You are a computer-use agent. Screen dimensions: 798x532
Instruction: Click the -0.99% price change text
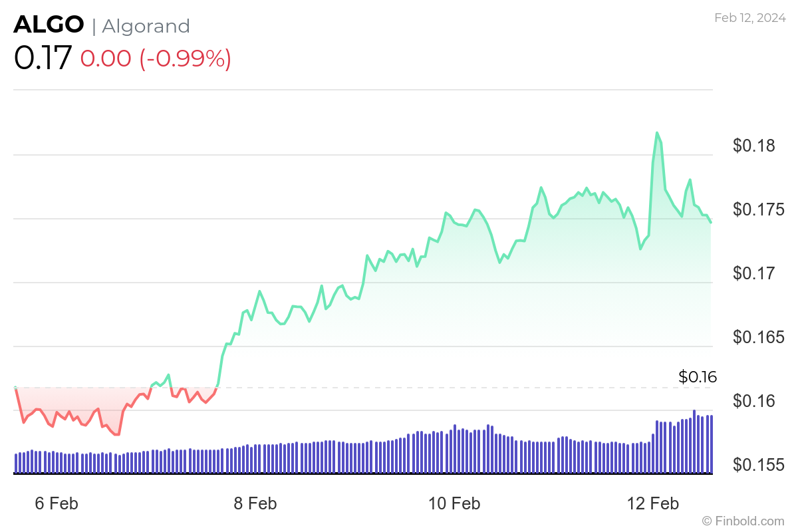[185, 59]
